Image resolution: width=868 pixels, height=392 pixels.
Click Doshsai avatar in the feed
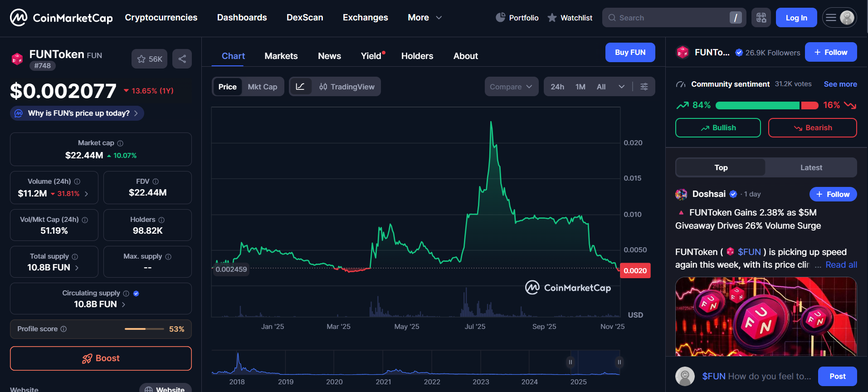coord(681,194)
